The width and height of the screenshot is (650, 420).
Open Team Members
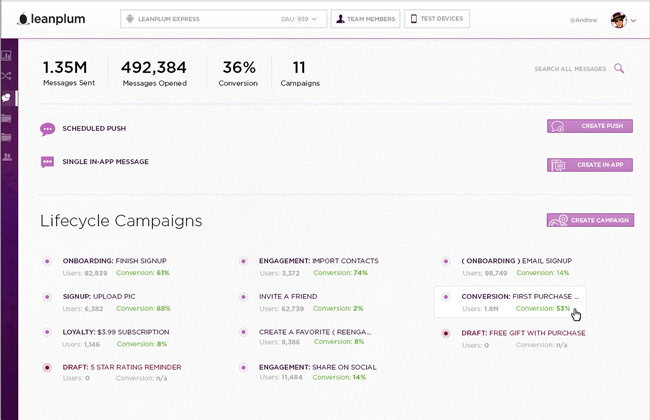click(366, 19)
